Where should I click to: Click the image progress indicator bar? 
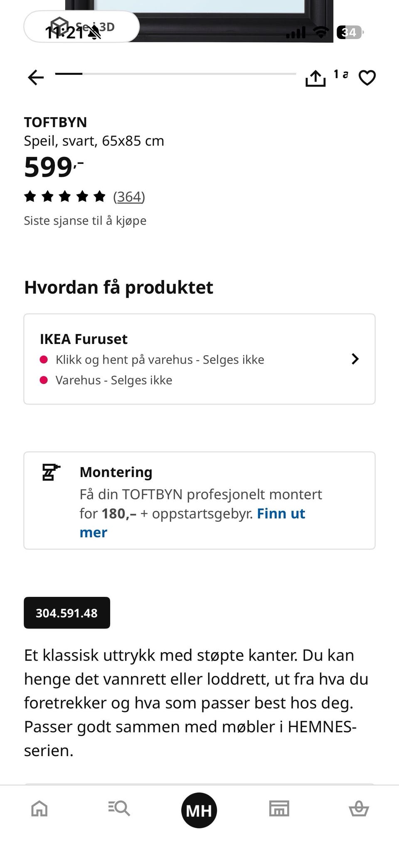[x=175, y=74]
